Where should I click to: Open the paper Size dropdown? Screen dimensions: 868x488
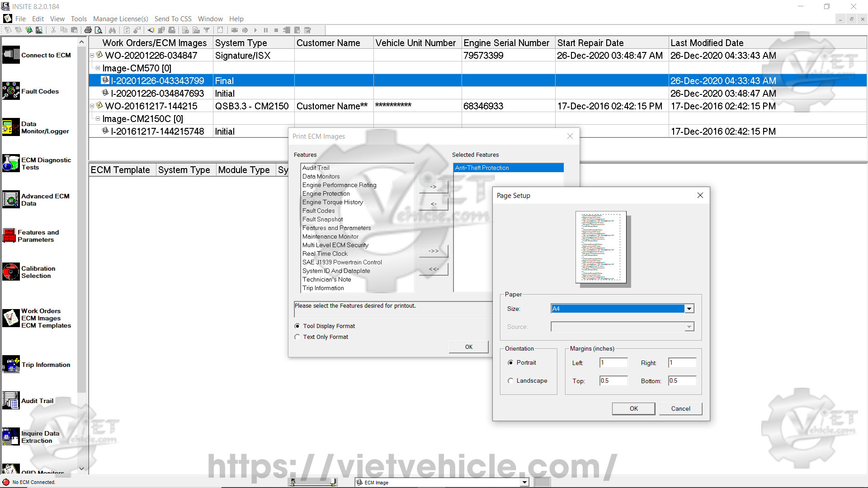coord(689,309)
